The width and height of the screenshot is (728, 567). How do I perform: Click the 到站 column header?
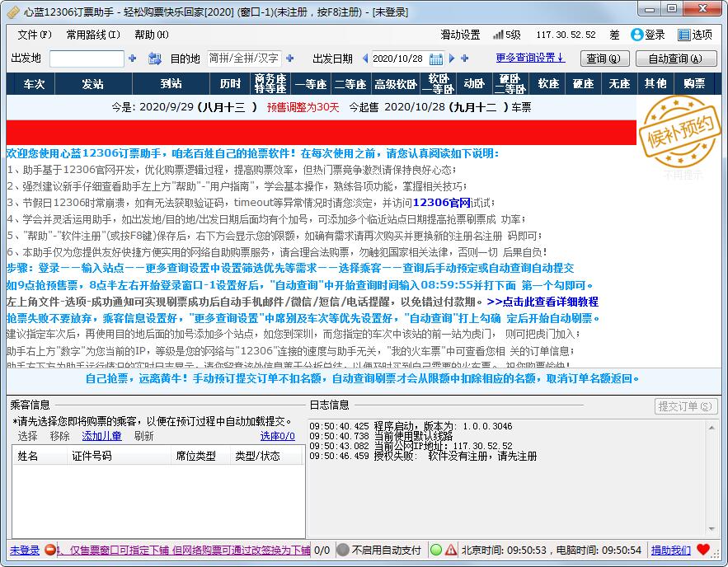[x=171, y=83]
